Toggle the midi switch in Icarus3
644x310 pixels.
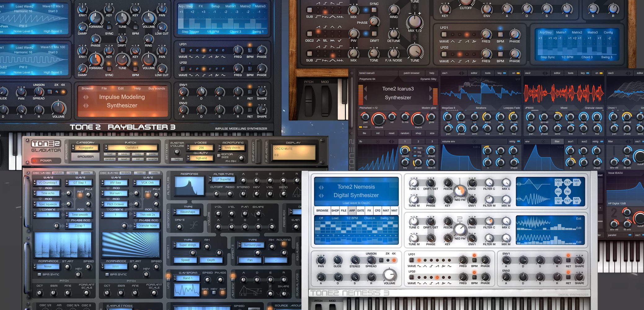click(x=361, y=127)
